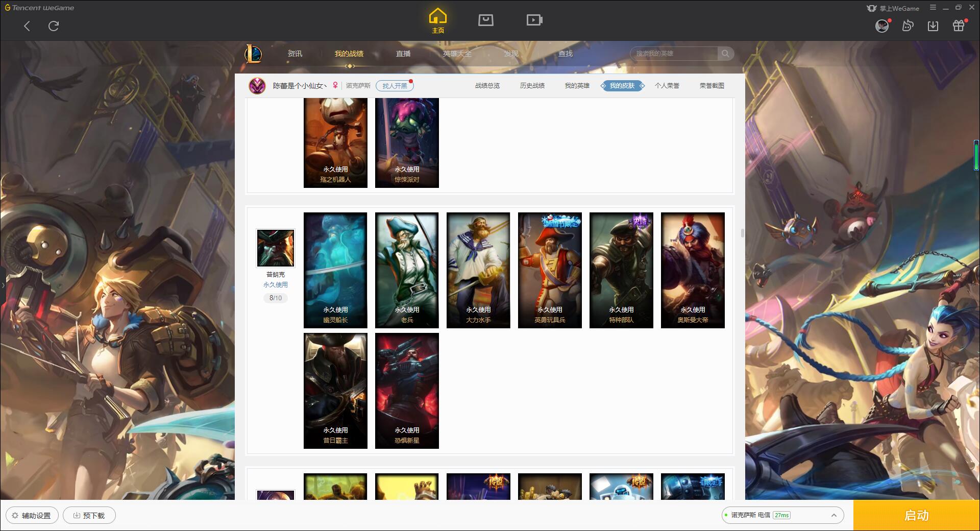980x531 pixels.
Task: Click the 8/10 skin count badge
Action: [276, 298]
